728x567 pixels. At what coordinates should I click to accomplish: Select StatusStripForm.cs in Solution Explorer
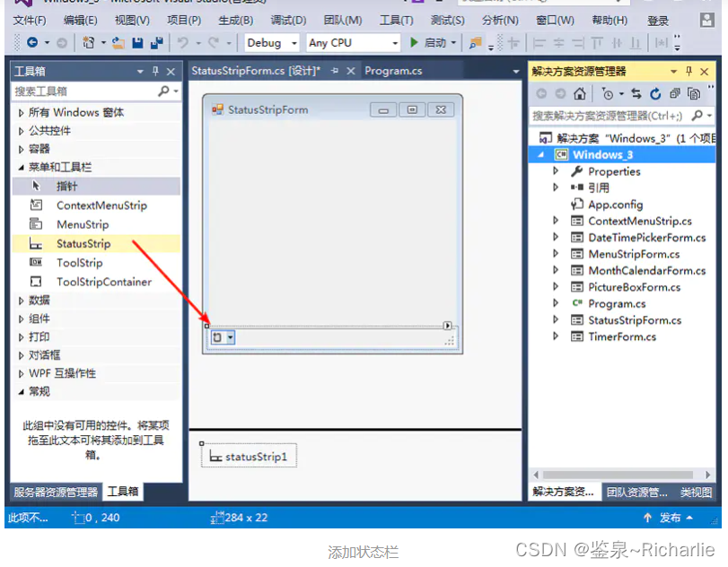(x=635, y=320)
